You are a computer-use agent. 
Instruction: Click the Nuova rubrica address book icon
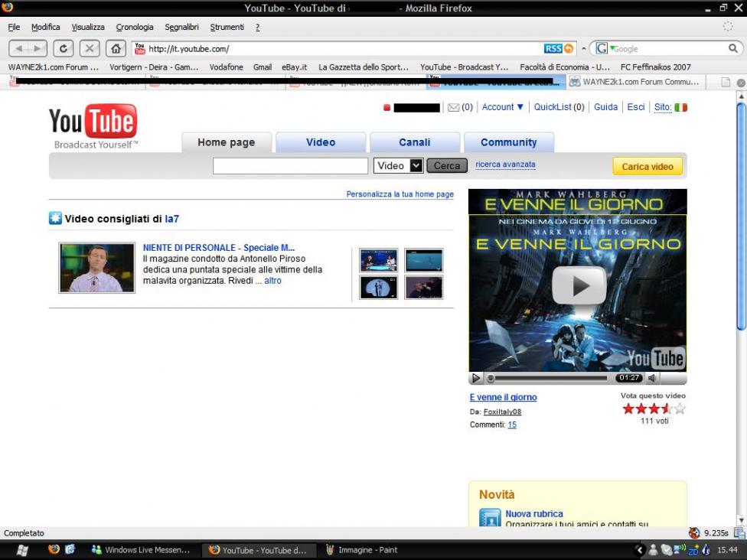[x=490, y=518]
